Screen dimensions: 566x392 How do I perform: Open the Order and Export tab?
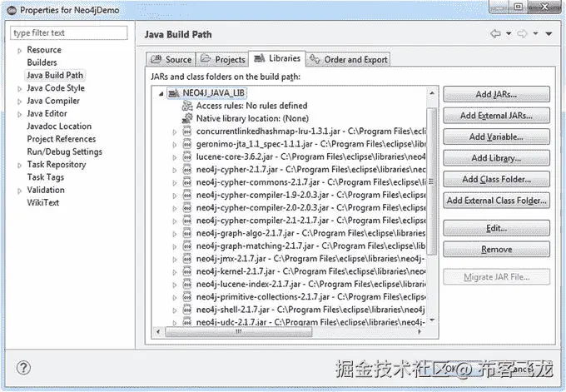tap(348, 59)
